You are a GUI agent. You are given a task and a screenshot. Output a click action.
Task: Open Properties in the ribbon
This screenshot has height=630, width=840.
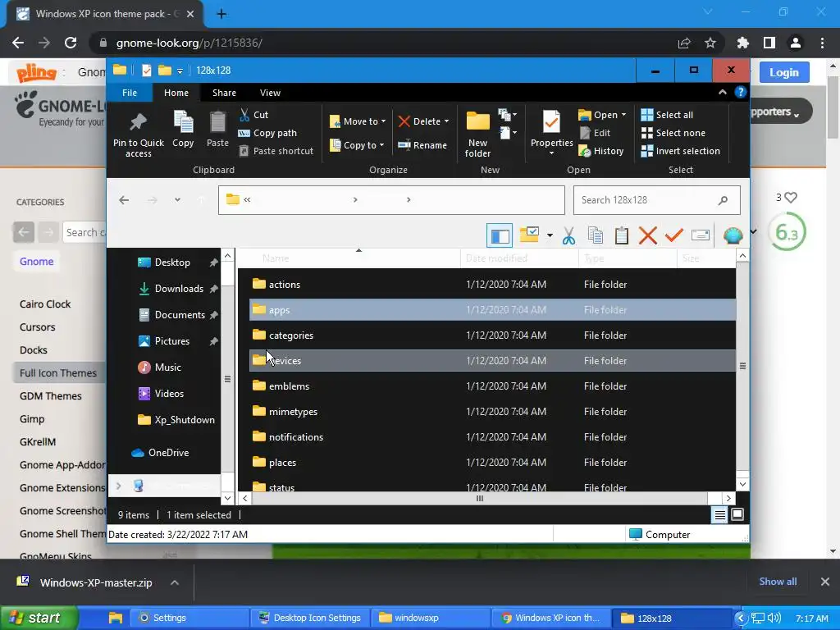pos(551,133)
